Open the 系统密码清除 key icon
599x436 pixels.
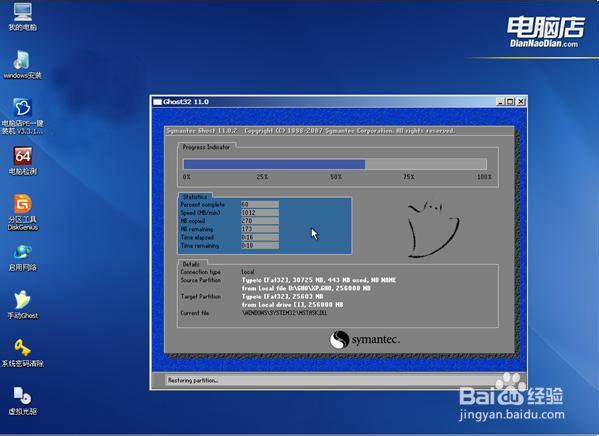[x=23, y=353]
